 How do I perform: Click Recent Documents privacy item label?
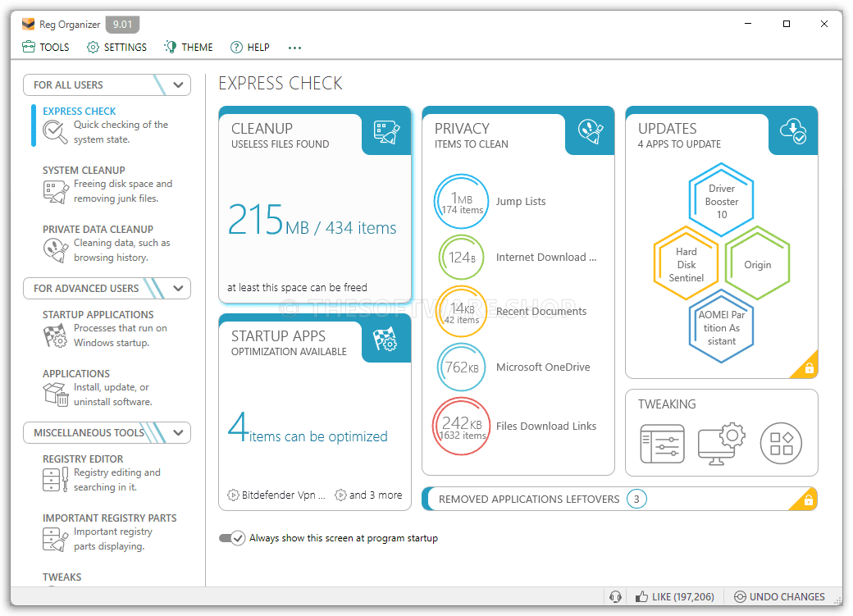click(541, 311)
